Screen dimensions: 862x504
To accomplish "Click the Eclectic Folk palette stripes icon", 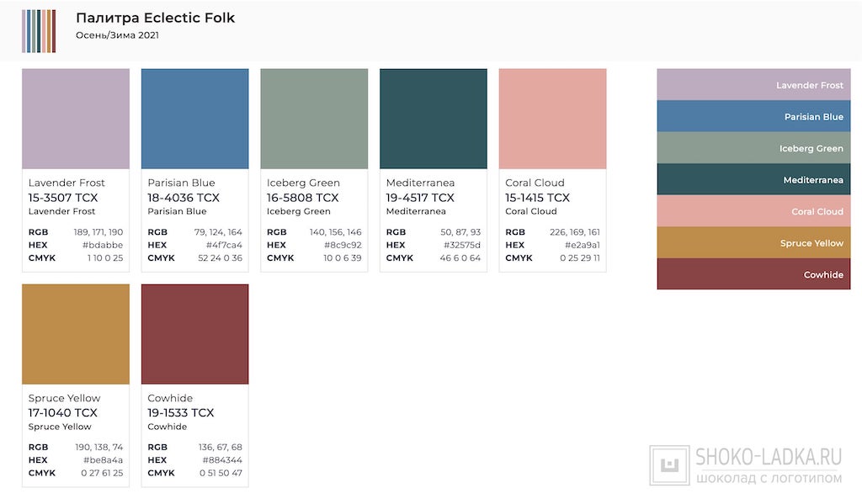I will coord(39,31).
